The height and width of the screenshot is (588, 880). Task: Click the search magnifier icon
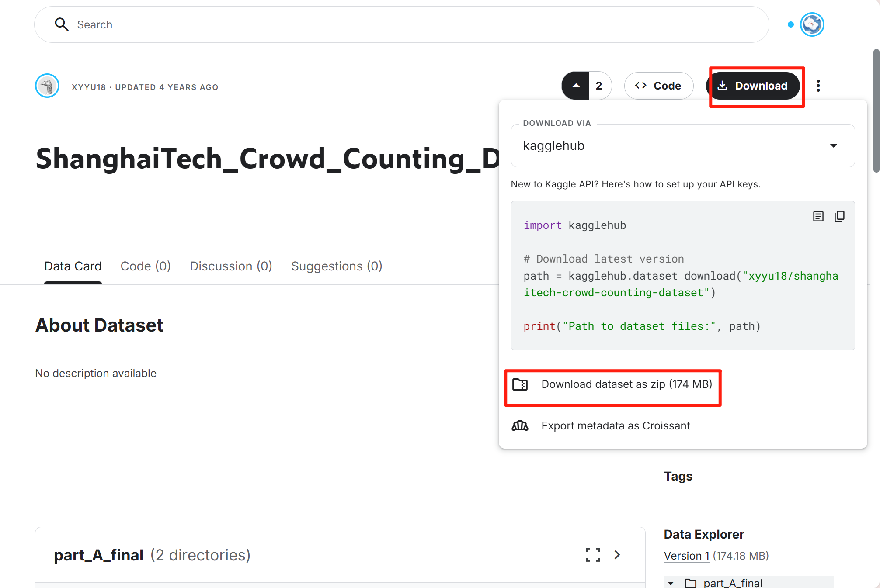[x=62, y=24]
